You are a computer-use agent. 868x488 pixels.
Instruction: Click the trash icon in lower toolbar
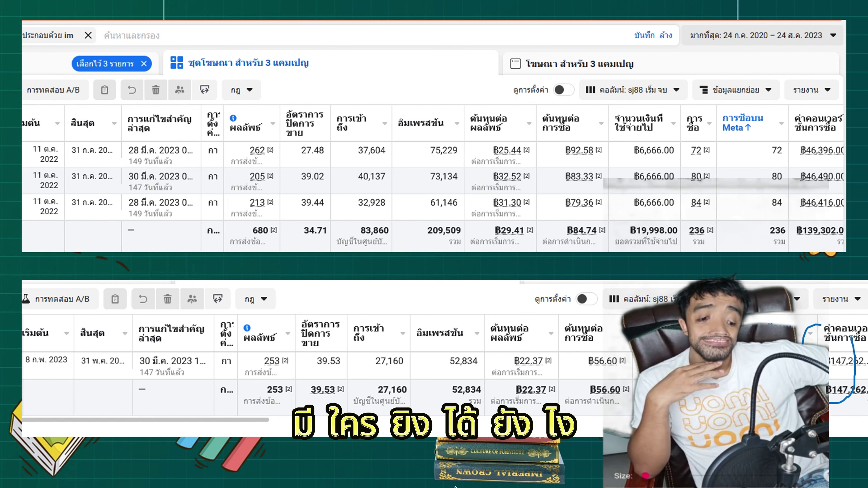pos(167,299)
